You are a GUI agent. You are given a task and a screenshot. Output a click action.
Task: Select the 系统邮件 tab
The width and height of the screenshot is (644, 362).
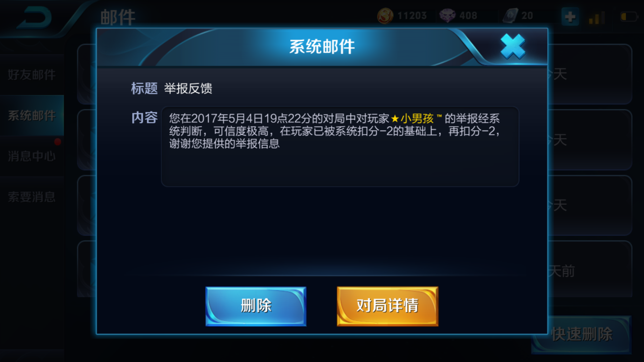tap(32, 116)
